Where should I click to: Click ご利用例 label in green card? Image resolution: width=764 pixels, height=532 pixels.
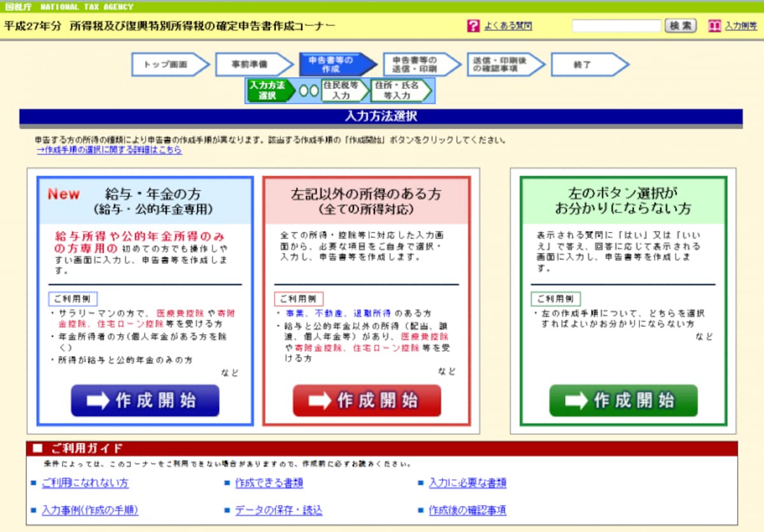[555, 299]
